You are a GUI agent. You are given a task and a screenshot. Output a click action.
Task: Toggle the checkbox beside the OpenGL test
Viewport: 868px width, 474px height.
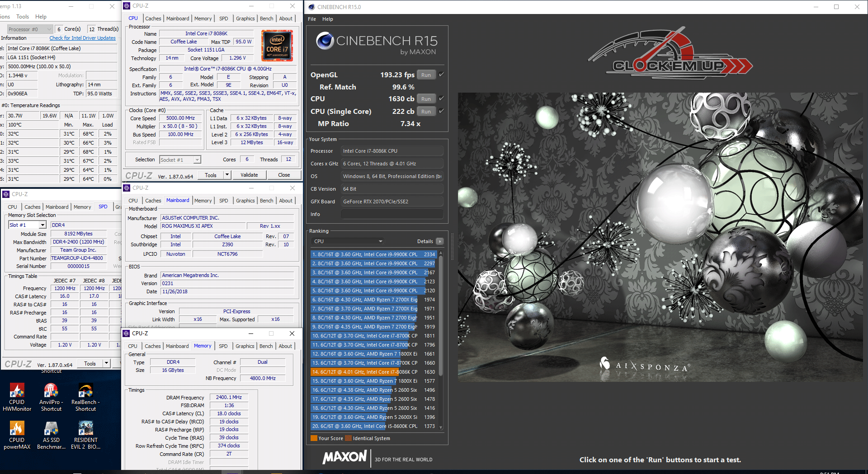point(441,75)
